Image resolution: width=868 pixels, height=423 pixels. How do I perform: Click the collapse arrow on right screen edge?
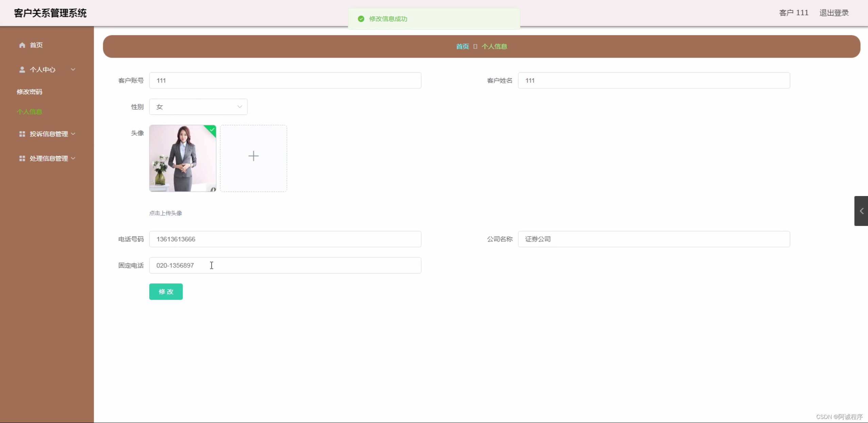click(861, 211)
